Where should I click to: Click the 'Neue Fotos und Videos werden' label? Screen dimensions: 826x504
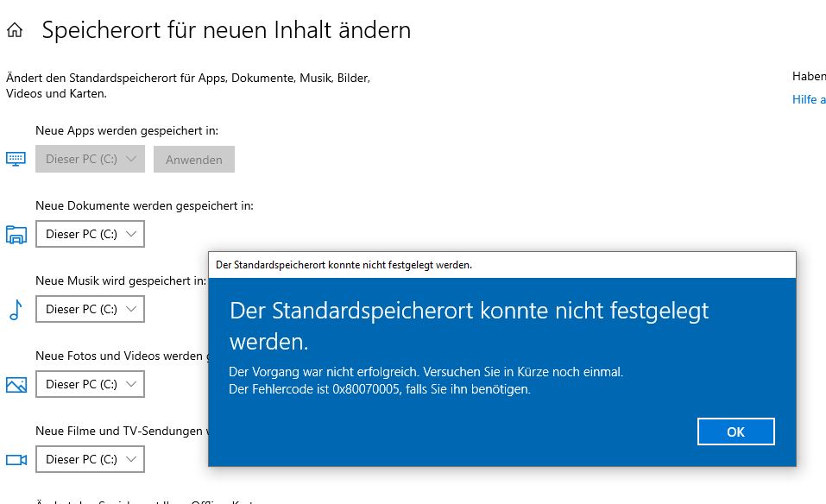tap(122, 356)
